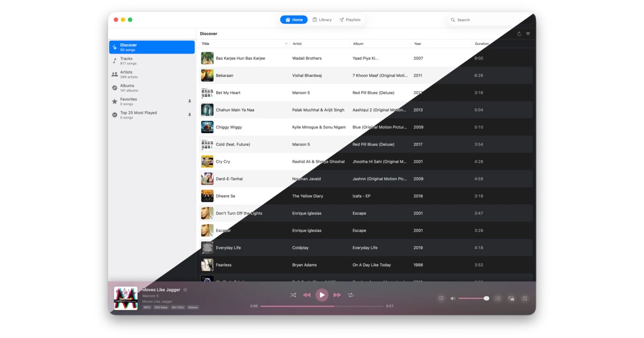Click the Escapar album artwork
This screenshot has height=338, width=644.
coord(207,230)
